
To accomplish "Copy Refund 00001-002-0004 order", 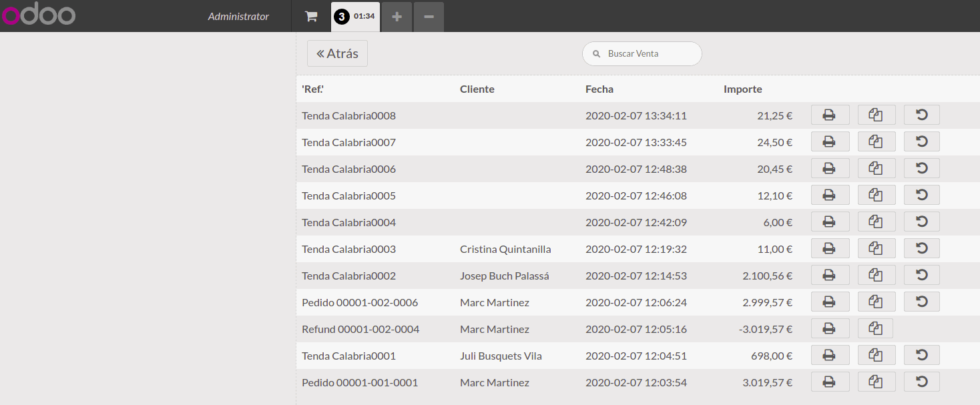I will coord(875,328).
